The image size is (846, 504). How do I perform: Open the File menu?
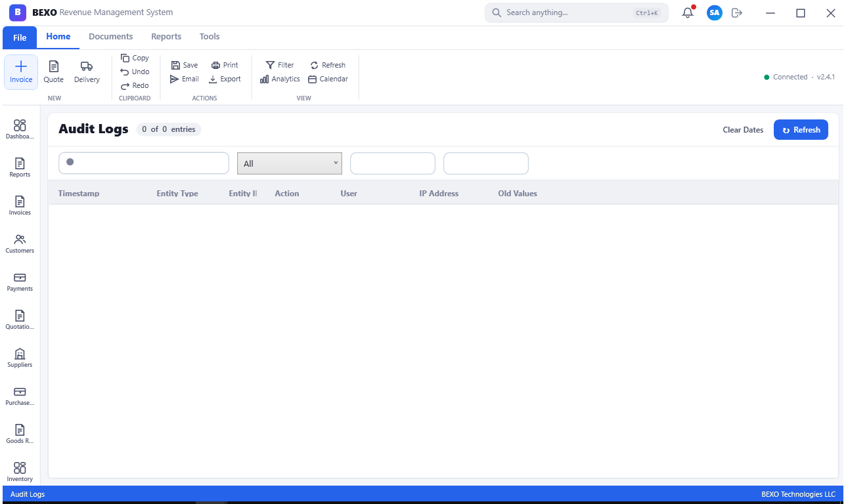(x=20, y=37)
